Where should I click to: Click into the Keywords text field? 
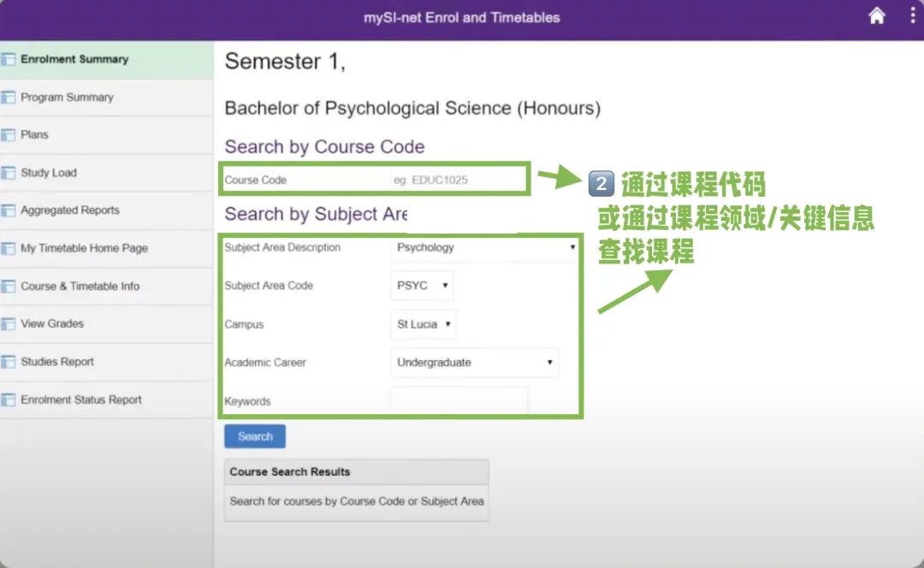point(459,400)
